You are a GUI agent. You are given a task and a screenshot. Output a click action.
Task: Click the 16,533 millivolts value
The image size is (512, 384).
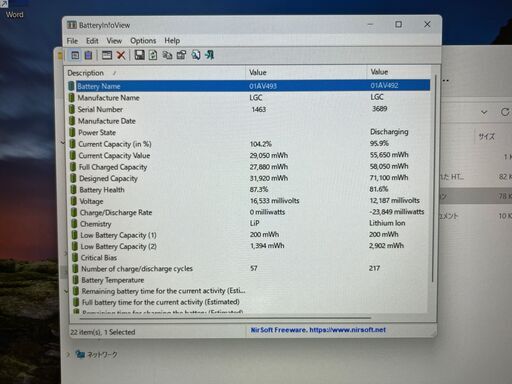pos(275,201)
